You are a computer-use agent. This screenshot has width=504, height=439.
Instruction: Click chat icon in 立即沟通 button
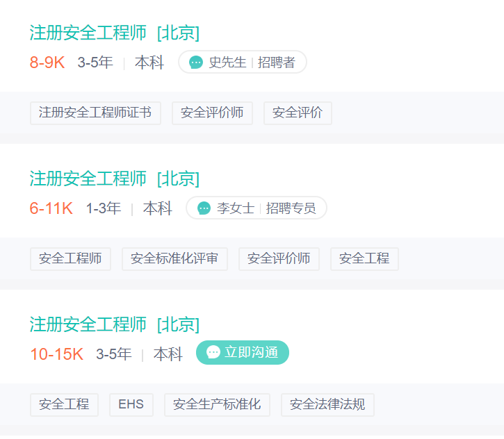(213, 353)
